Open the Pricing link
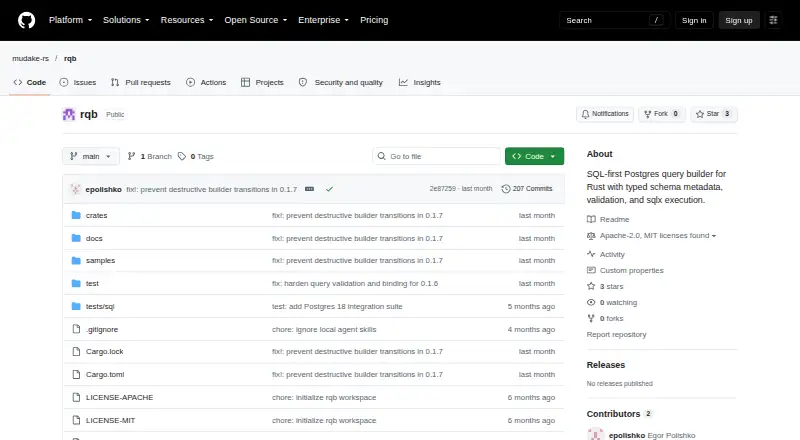The width and height of the screenshot is (800, 440). click(x=374, y=20)
